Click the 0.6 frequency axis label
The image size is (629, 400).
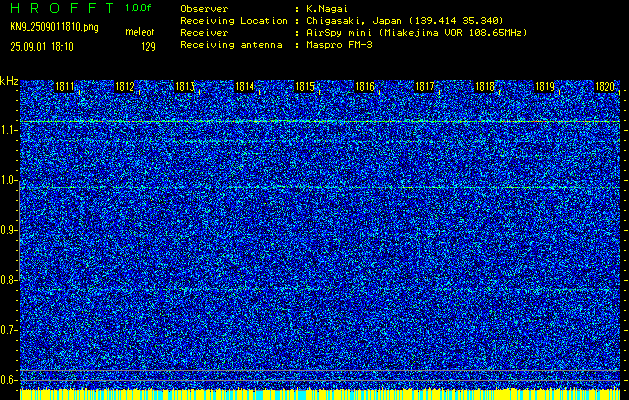8,380
